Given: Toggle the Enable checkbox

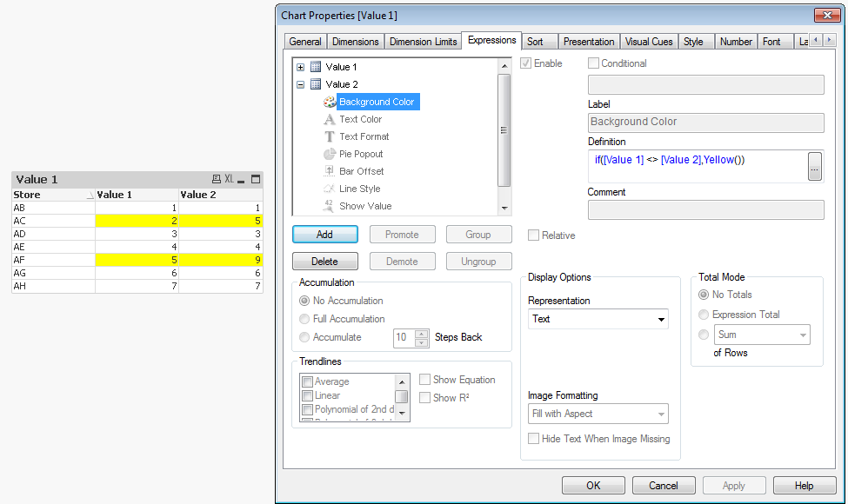Looking at the screenshot, I should tap(525, 63).
